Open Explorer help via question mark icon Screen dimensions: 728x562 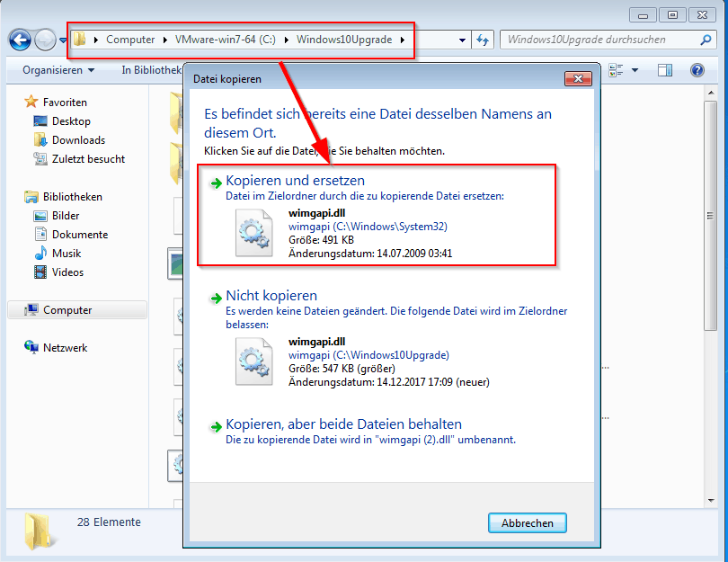click(697, 70)
